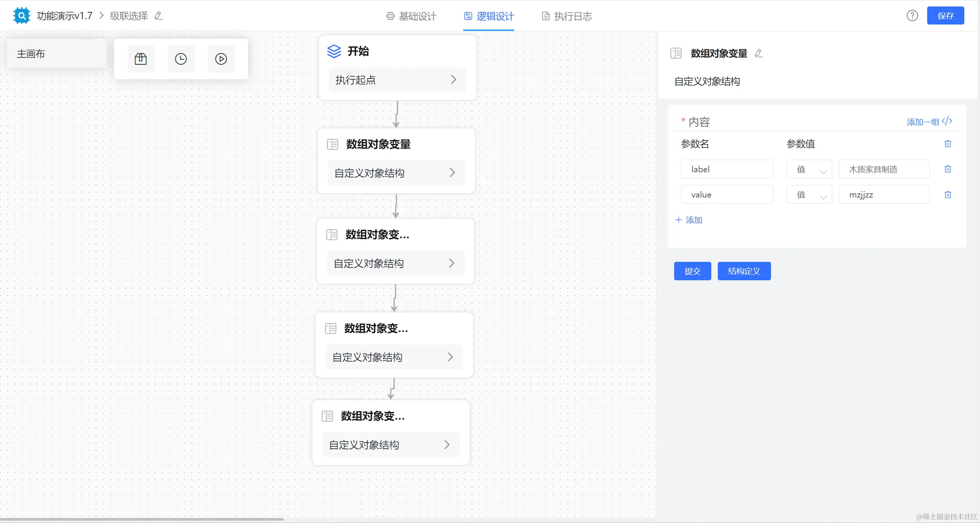Click the play run icon in toolbar
Image resolution: width=980 pixels, height=523 pixels.
tap(221, 59)
